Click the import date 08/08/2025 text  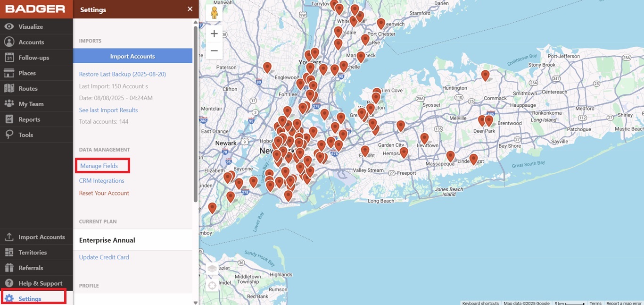(x=116, y=98)
